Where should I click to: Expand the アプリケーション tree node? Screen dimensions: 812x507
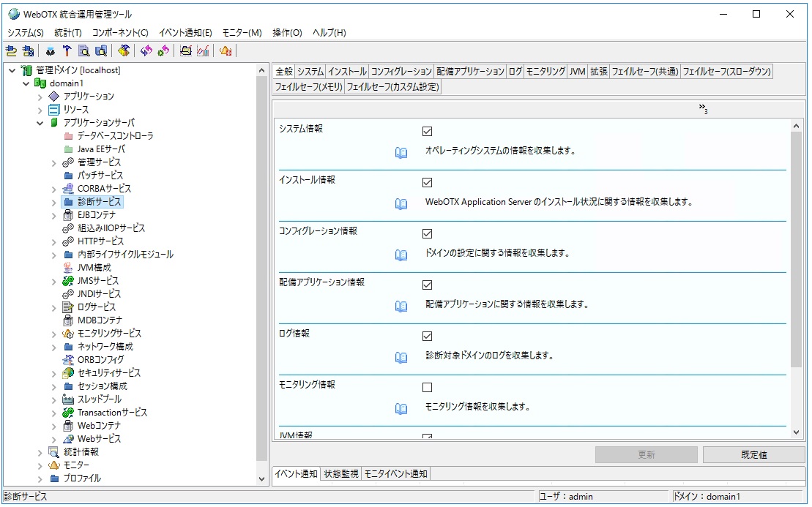(x=40, y=97)
